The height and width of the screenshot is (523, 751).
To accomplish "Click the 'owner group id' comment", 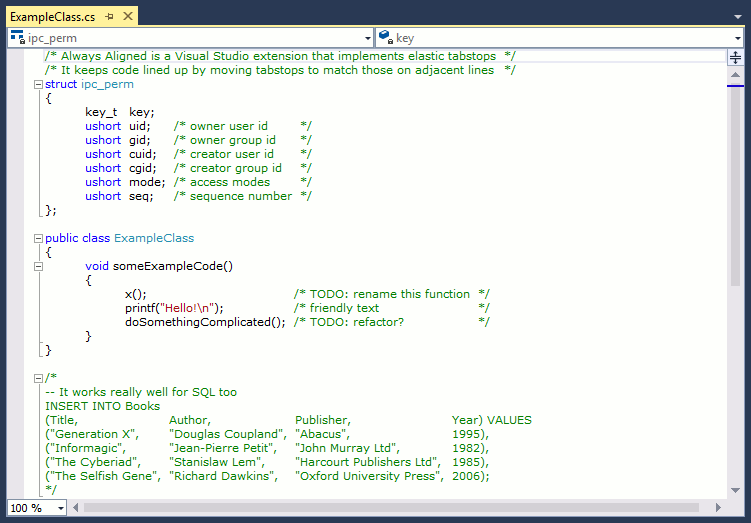I will click(233, 140).
